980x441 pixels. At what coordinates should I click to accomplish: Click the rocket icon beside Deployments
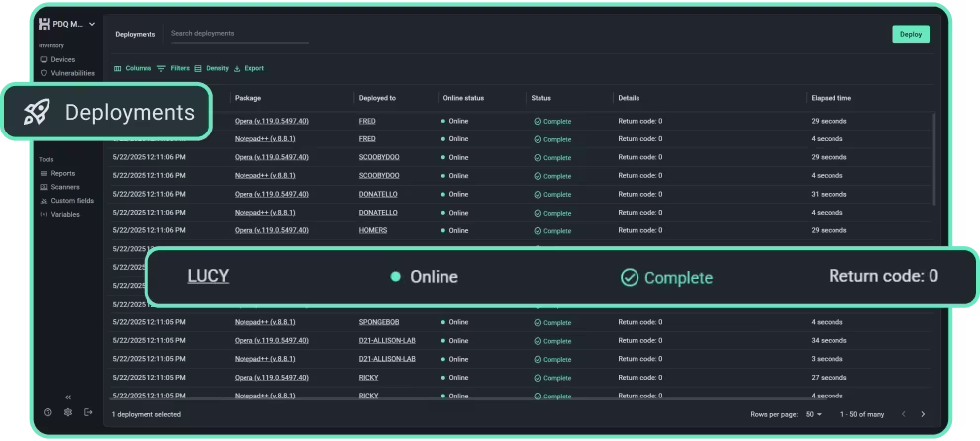[37, 113]
